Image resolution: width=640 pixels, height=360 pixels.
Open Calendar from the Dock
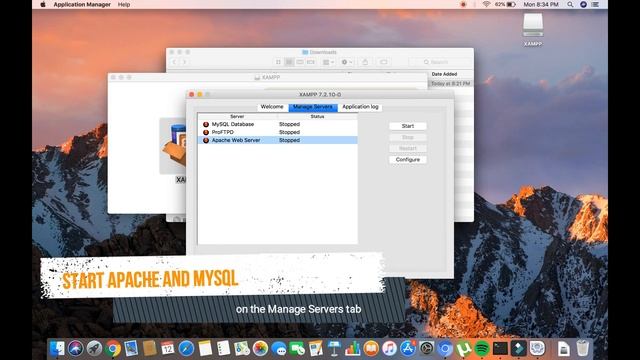click(x=168, y=349)
